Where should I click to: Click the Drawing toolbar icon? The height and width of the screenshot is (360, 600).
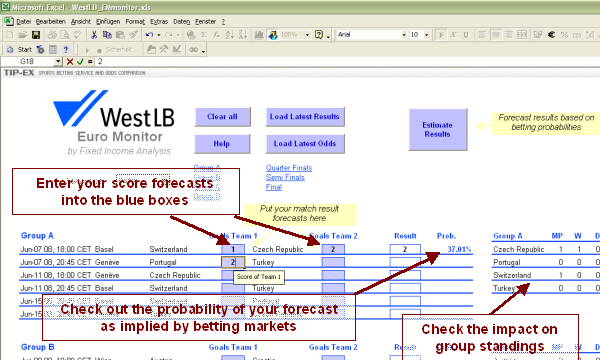(x=272, y=35)
